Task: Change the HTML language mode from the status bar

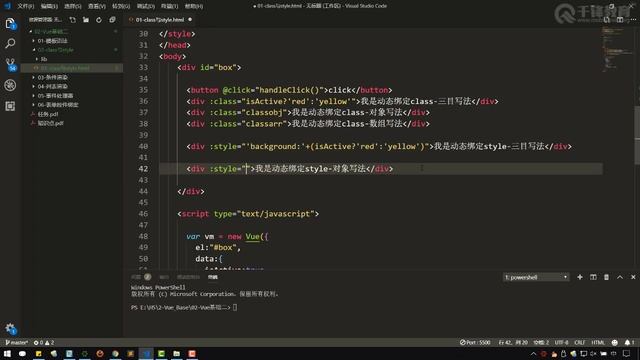Action: (x=598, y=342)
